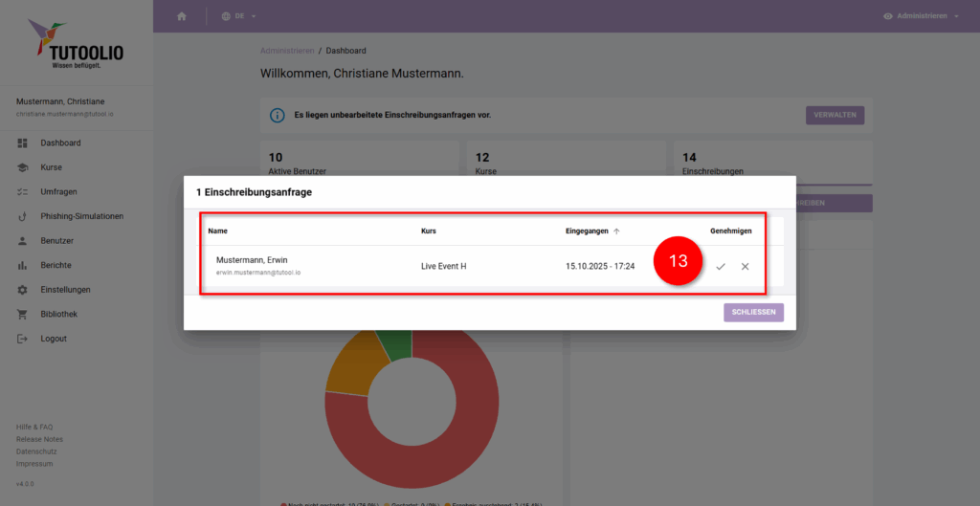Viewport: 980px width, 506px height.
Task: Expand the Administrieren role dropdown
Action: point(921,16)
